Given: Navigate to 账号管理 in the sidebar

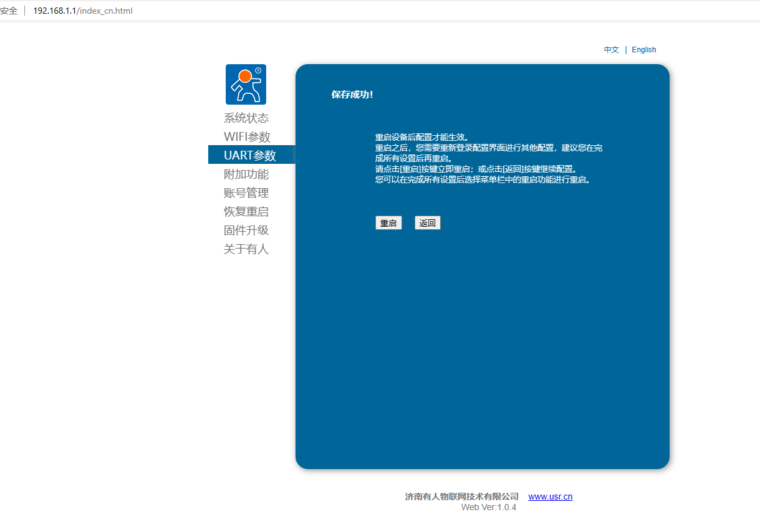Looking at the screenshot, I should [x=246, y=192].
